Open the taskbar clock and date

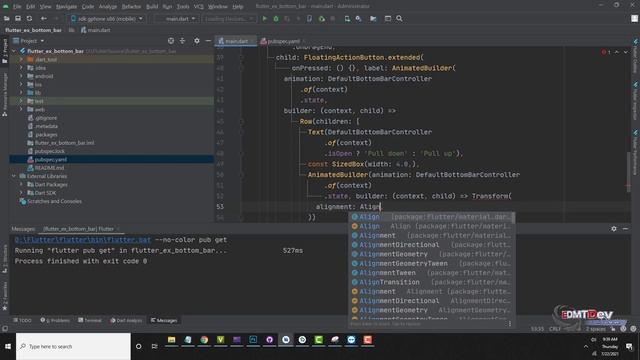pyautogui.click(x=609, y=346)
